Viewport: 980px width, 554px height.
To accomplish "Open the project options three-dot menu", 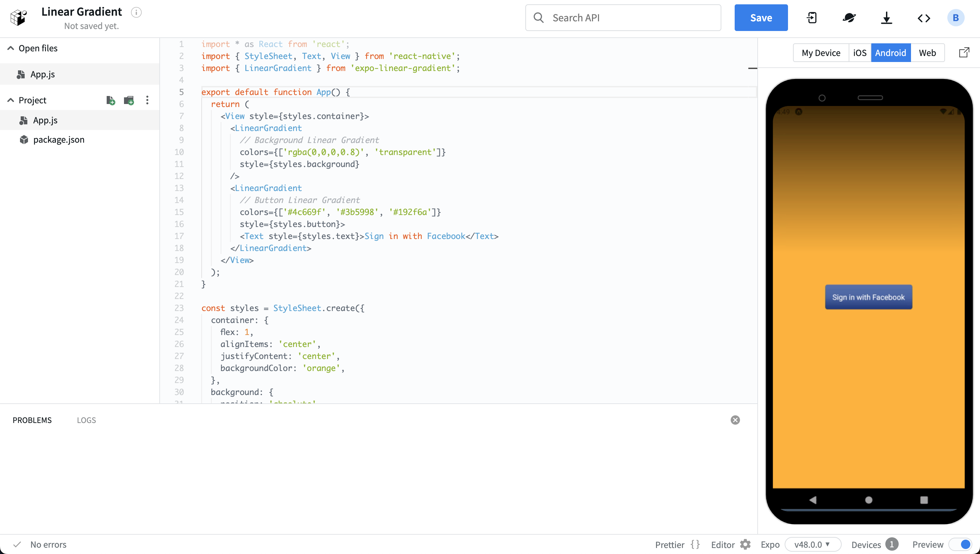I will (x=147, y=100).
